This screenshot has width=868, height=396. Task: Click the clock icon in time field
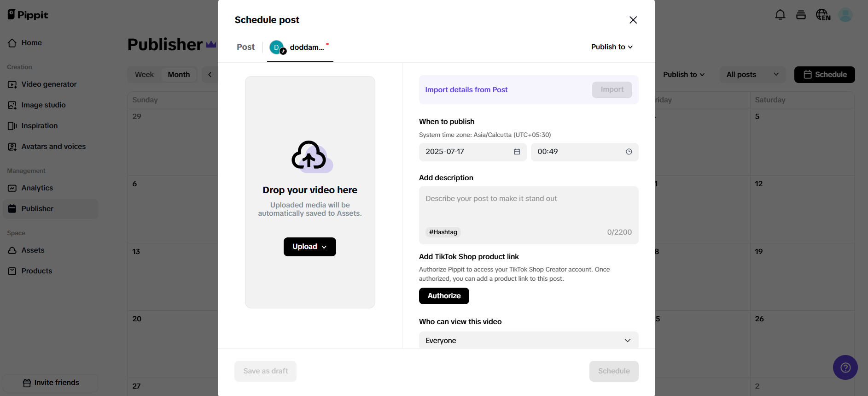[629, 152]
